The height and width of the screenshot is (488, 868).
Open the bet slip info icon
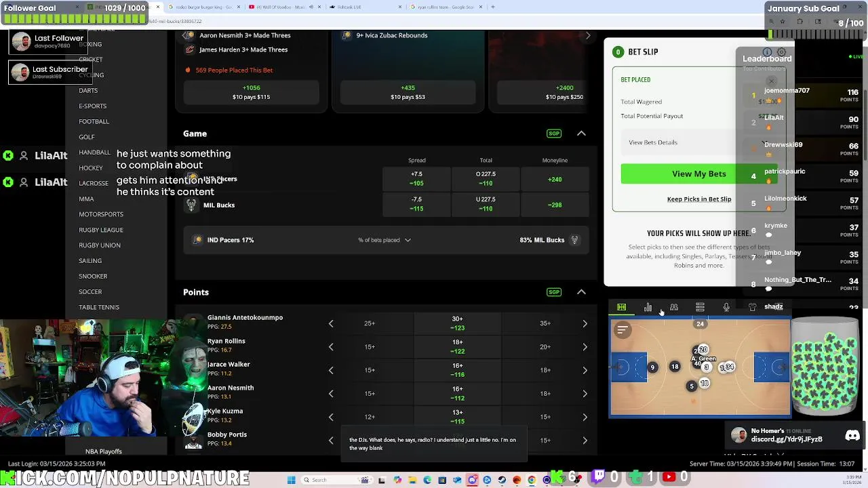coord(767,52)
